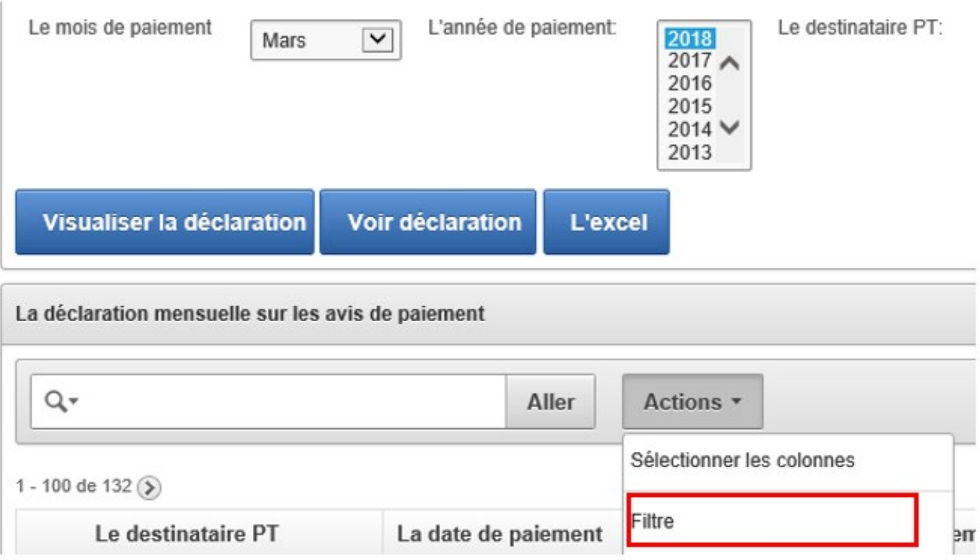The height and width of the screenshot is (560, 980).
Task: Select year 2013 option
Action: click(x=689, y=153)
